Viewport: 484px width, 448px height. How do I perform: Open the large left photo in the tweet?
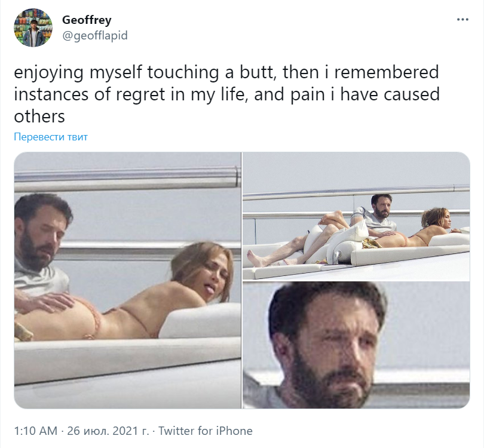click(x=127, y=280)
